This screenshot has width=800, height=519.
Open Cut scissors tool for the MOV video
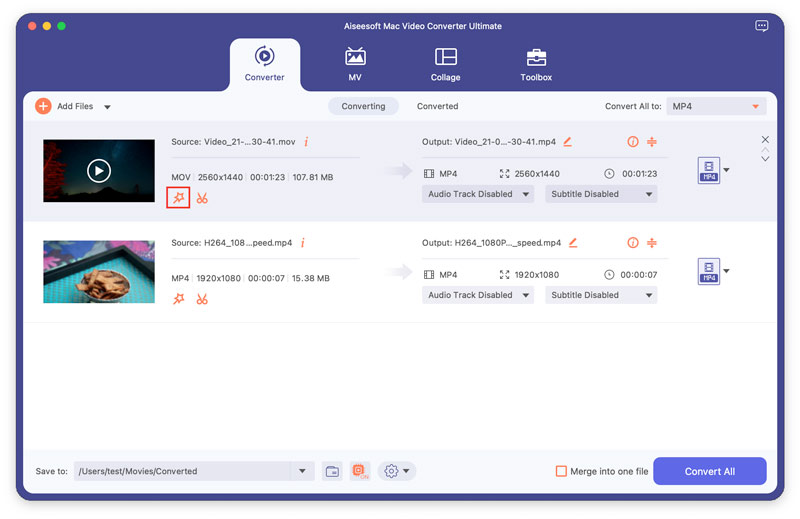[x=202, y=197]
